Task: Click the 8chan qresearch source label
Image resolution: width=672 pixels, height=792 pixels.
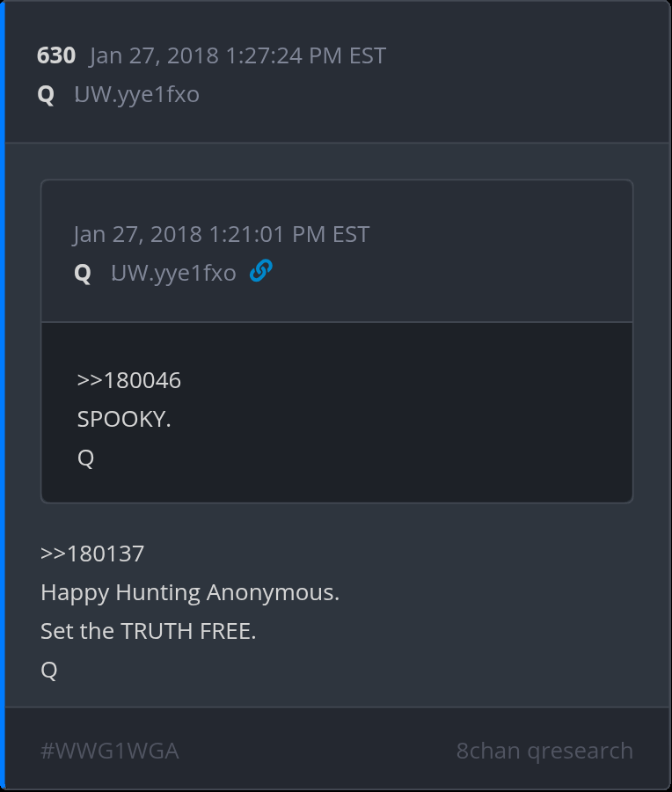Action: (544, 751)
